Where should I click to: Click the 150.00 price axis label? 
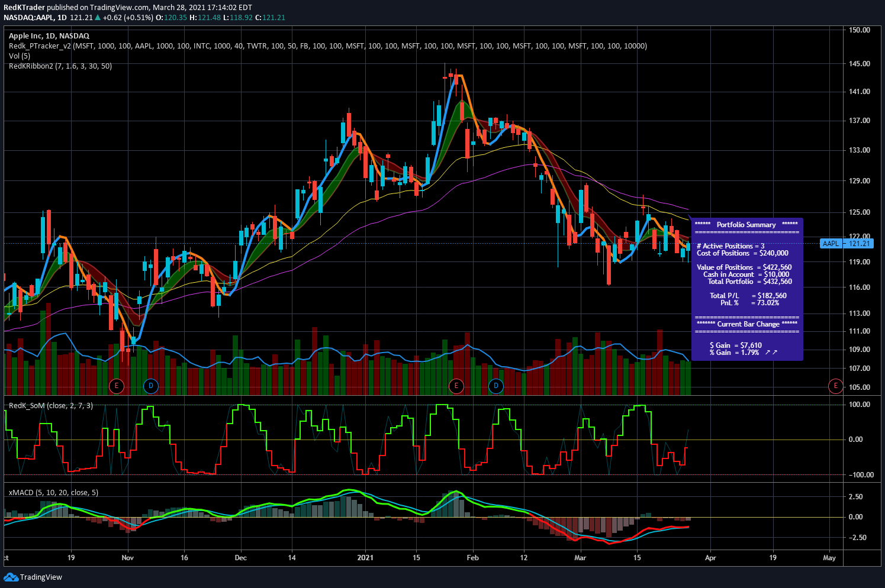[860, 30]
